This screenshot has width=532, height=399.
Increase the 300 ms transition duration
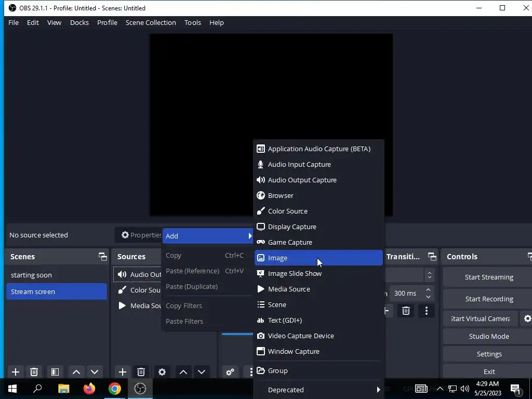(x=428, y=290)
